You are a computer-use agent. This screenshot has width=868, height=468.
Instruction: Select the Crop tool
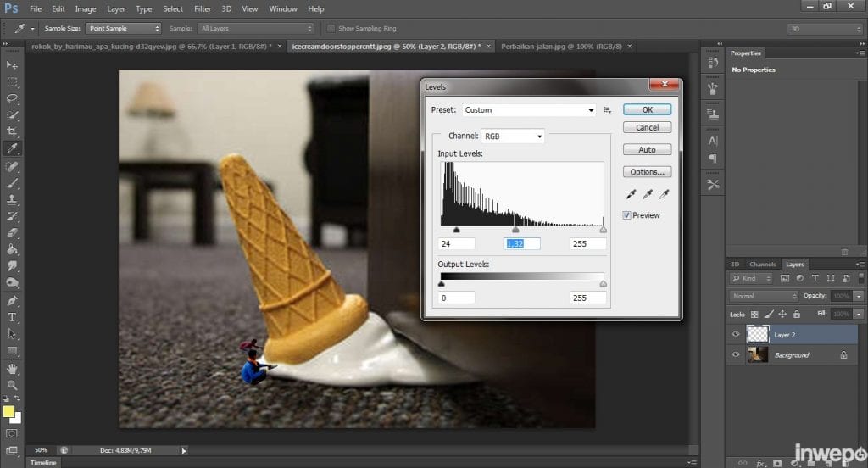pyautogui.click(x=12, y=131)
